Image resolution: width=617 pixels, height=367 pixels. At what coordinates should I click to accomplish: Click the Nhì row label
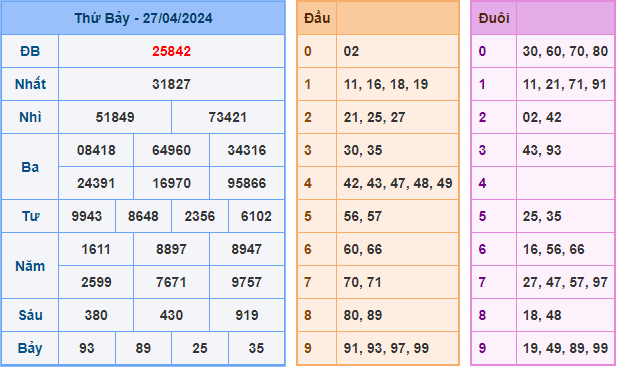30,117
